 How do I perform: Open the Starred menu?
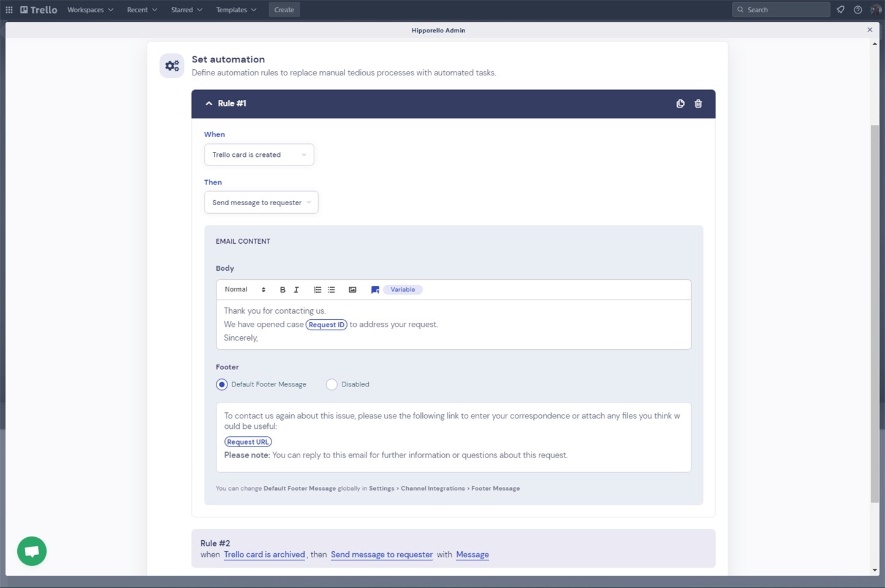186,10
